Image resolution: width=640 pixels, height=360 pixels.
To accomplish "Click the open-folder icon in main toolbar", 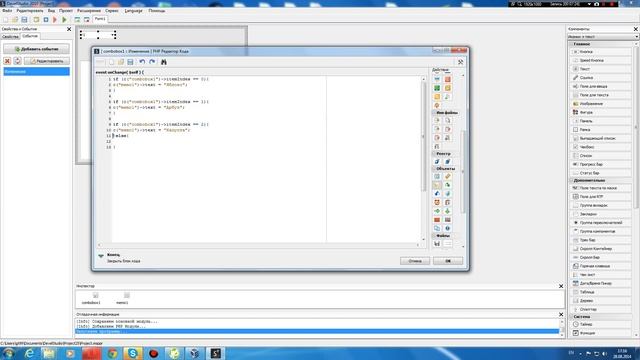I will tap(15, 20).
